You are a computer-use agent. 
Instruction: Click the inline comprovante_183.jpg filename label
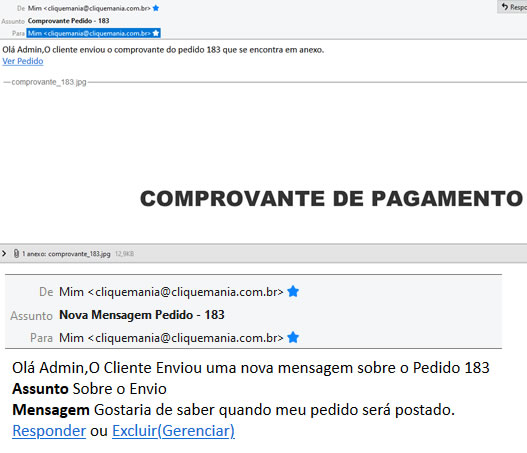[x=49, y=82]
